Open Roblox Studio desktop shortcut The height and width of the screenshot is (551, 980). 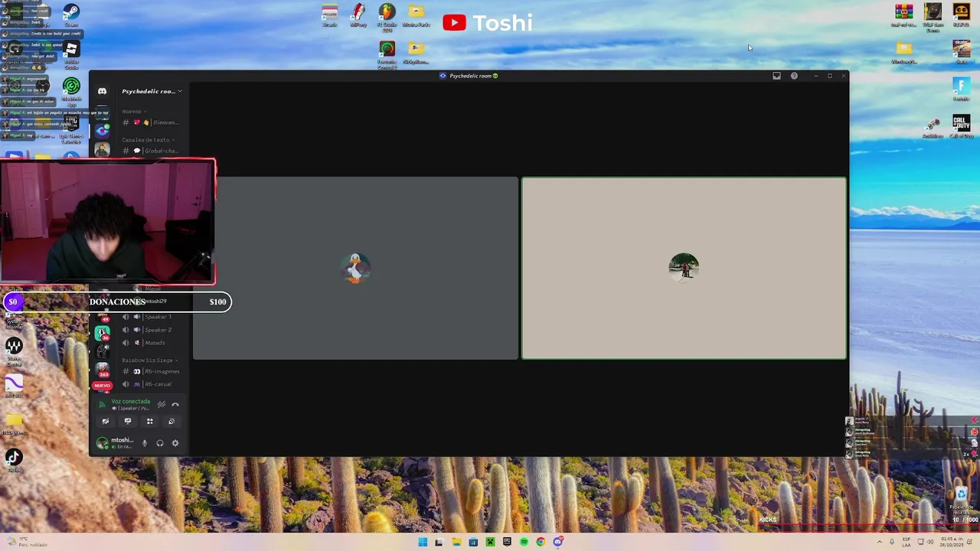coord(71,54)
